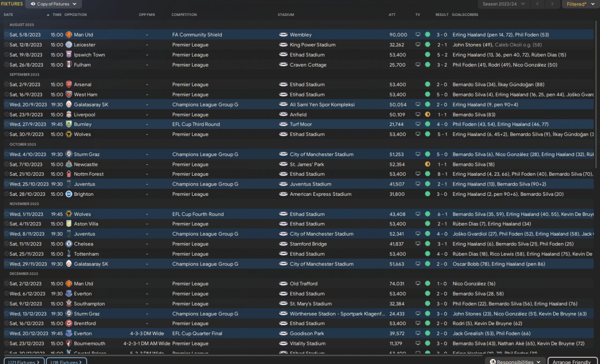Open the Chelsea club badge
This screenshot has width=600, height=364.
tap(69, 244)
